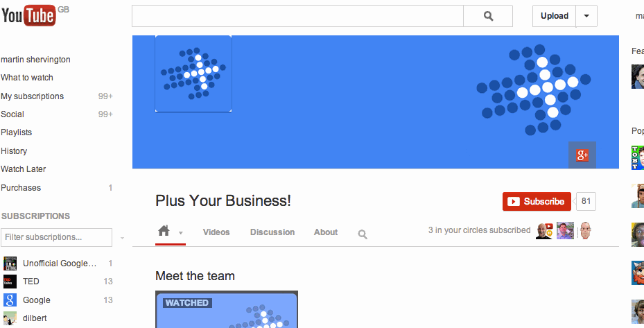
Task: Switch to the Discussion tab
Action: (272, 232)
